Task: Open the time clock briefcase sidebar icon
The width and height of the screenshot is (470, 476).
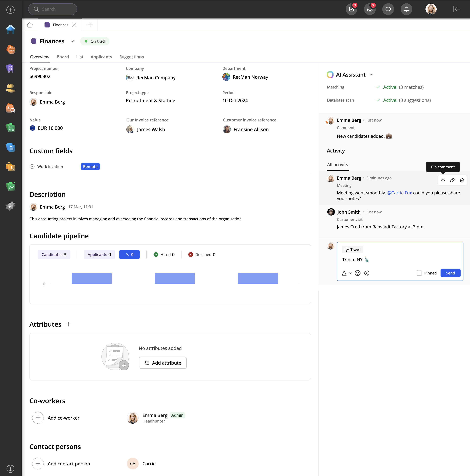Action: [10, 167]
